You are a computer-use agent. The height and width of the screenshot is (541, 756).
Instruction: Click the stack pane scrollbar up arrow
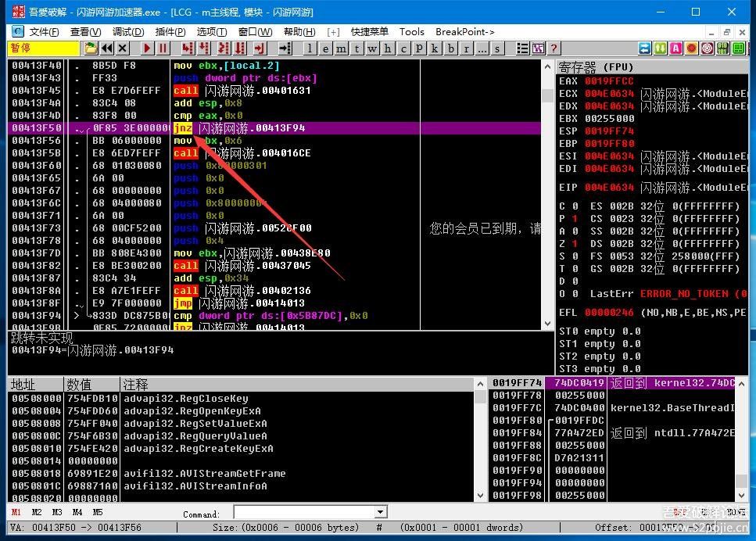coord(741,384)
